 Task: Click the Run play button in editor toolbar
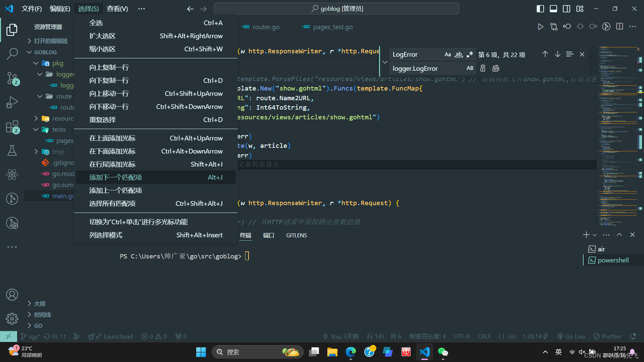540,27
